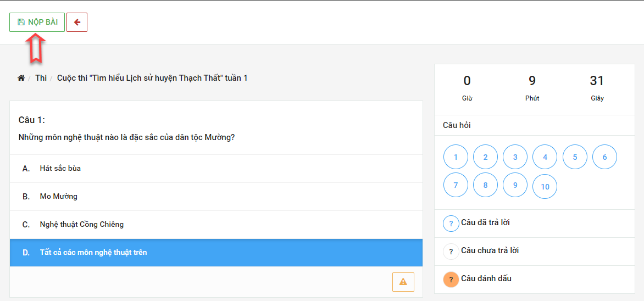Click the orange Câu đánh dấu icon

click(451, 279)
